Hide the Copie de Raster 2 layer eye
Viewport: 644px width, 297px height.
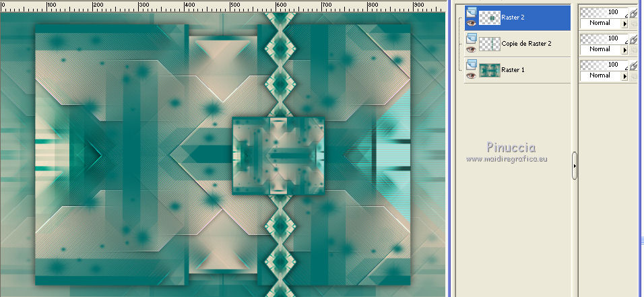[x=471, y=49]
